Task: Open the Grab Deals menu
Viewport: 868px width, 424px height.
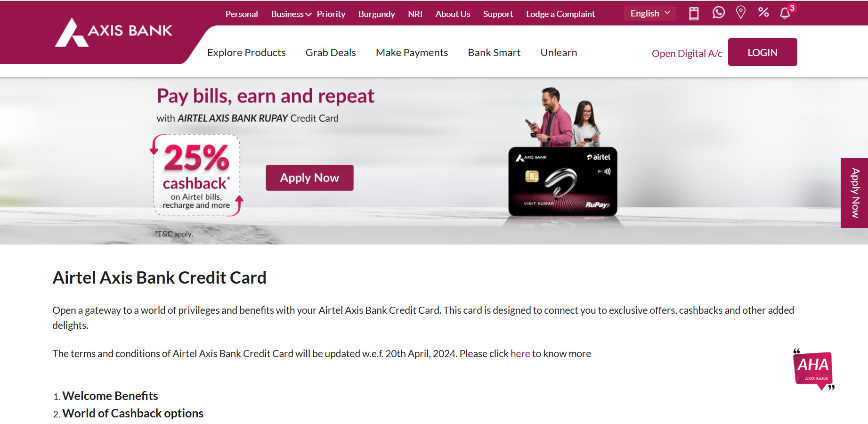Action: [331, 52]
